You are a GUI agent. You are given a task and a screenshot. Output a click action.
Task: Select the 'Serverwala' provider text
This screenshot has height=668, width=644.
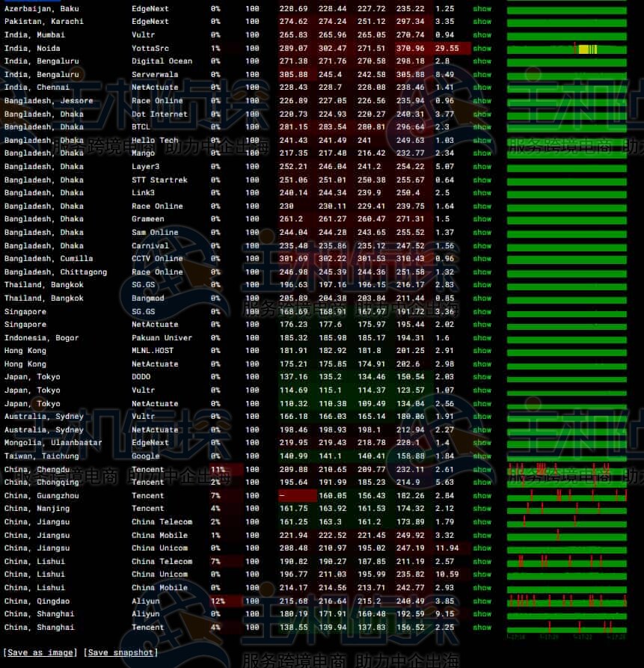(x=155, y=75)
